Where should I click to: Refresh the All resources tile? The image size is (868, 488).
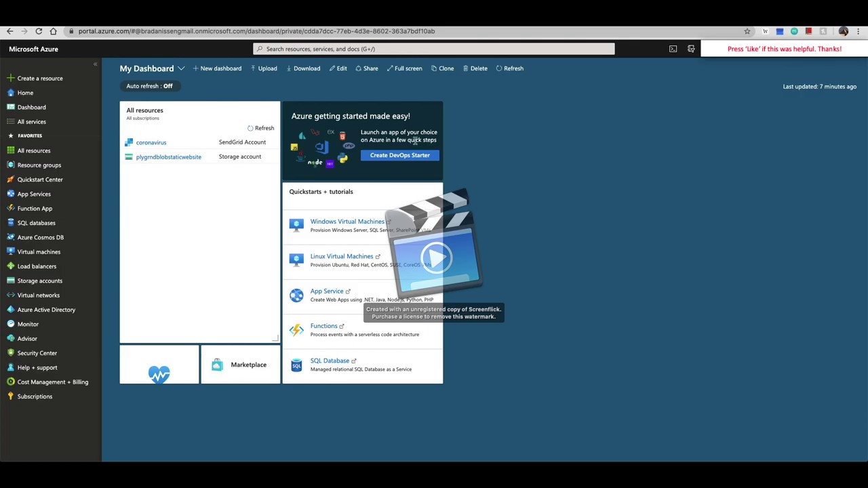point(260,128)
